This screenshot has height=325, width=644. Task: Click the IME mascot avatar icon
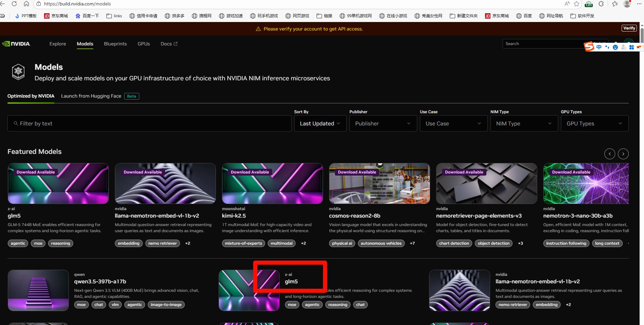(x=639, y=47)
